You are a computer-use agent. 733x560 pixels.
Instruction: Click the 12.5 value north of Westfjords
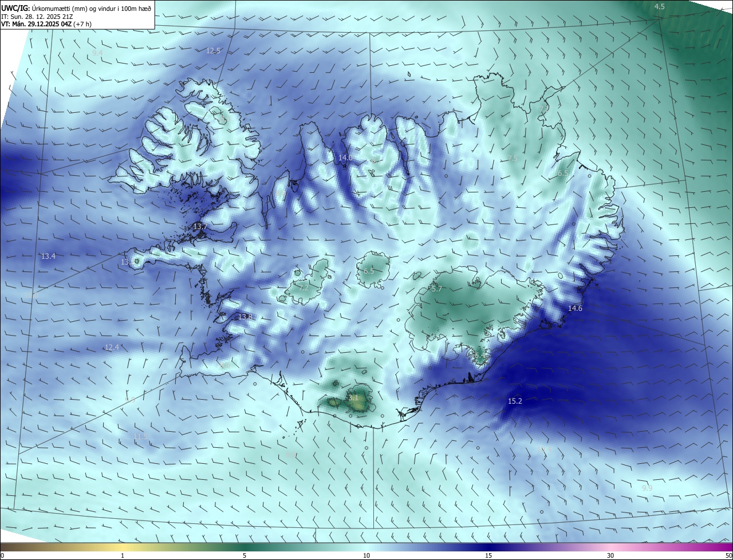click(213, 50)
